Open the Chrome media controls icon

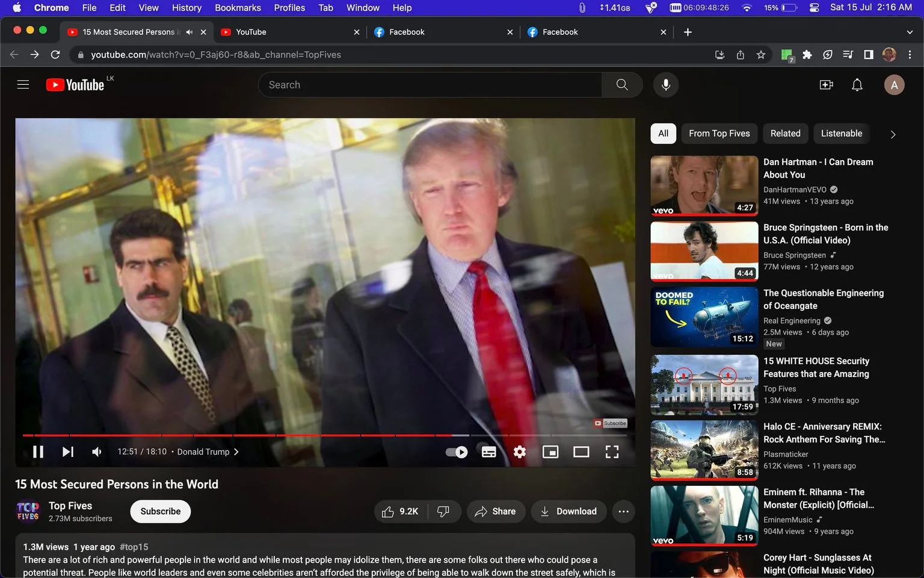point(848,55)
